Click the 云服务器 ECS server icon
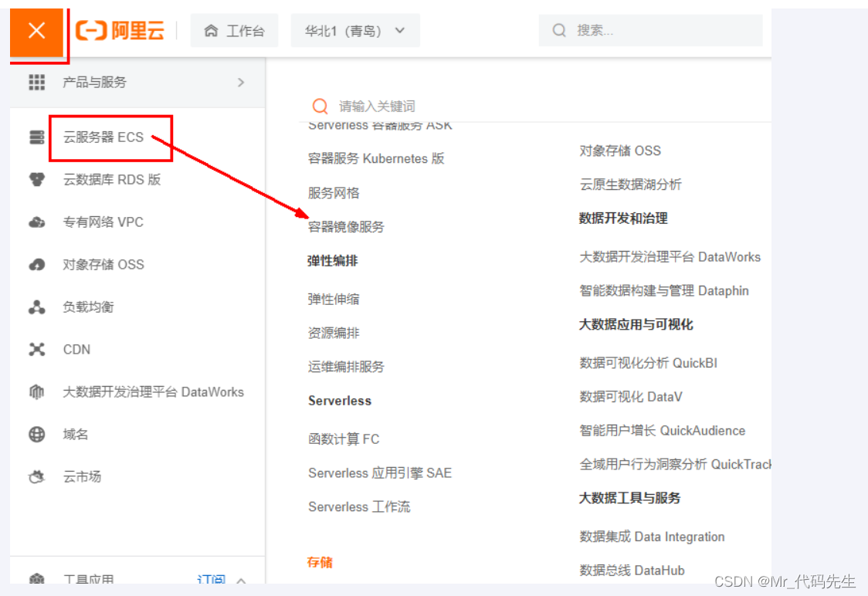The image size is (868, 596). 36,137
